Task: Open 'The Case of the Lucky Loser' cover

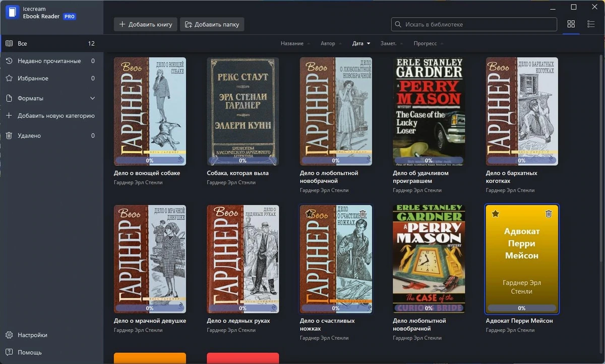Action: click(429, 111)
